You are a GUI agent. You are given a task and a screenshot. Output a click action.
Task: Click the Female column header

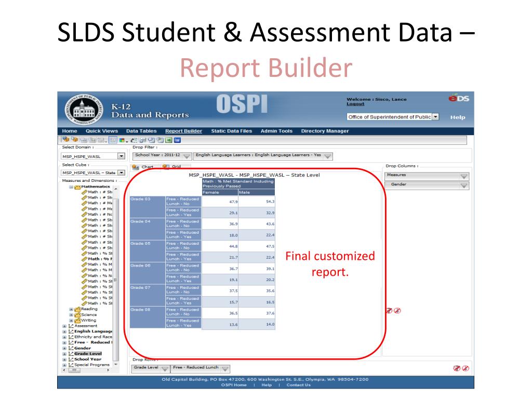(220, 192)
